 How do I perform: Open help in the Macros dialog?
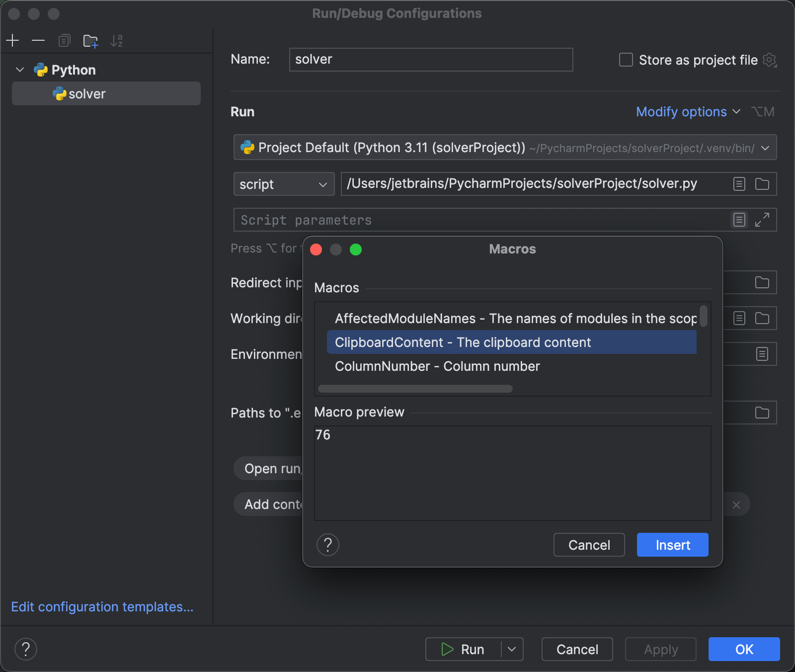pyautogui.click(x=327, y=545)
